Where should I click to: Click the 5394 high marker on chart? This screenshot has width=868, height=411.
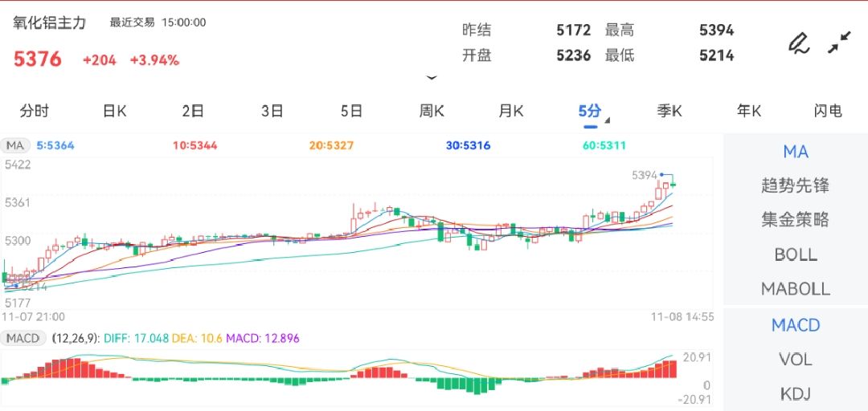(644, 175)
